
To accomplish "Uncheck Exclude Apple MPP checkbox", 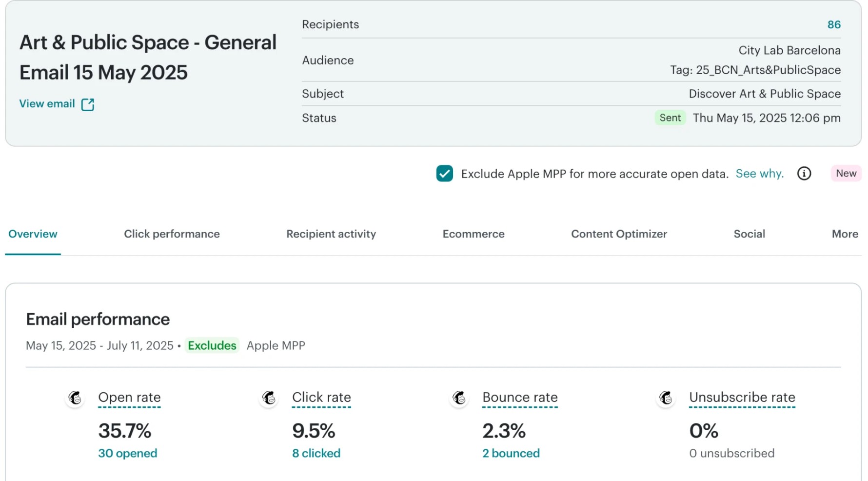I will (x=444, y=174).
